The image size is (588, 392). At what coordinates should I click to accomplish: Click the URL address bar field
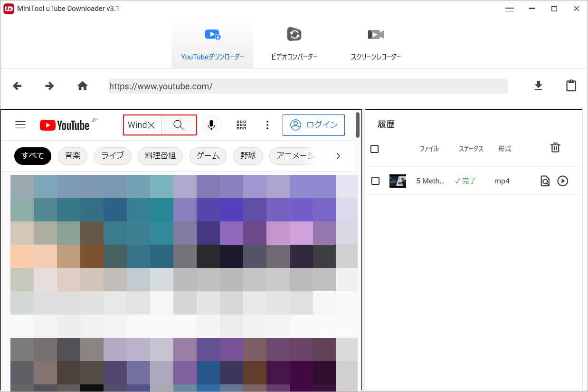[308, 86]
